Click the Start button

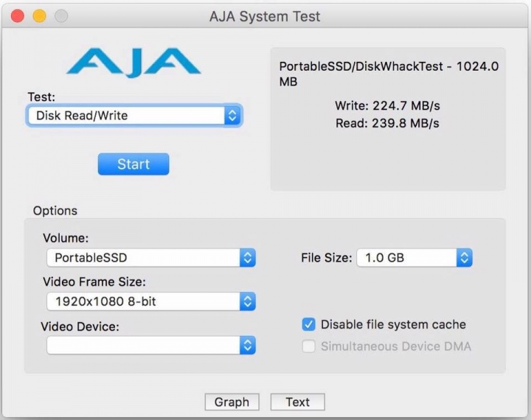tap(133, 164)
